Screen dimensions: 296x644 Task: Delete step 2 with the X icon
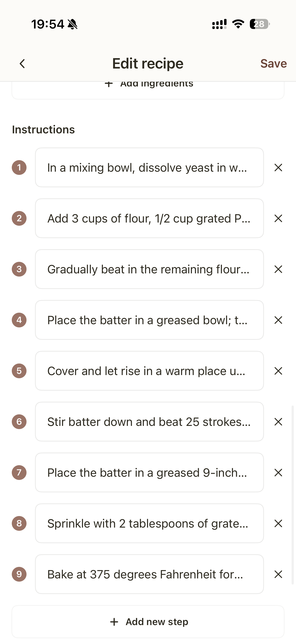point(278,218)
